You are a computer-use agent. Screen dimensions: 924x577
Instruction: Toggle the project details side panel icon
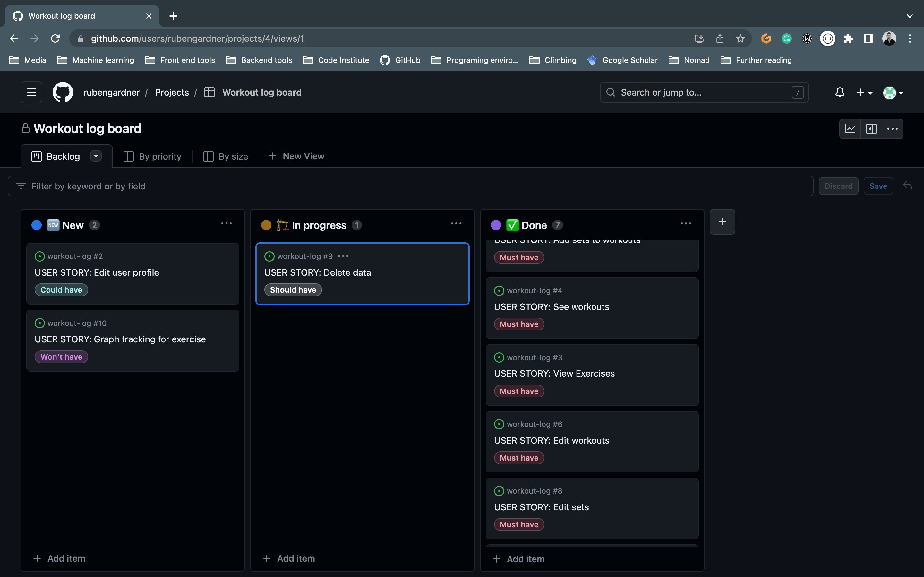[x=871, y=129]
